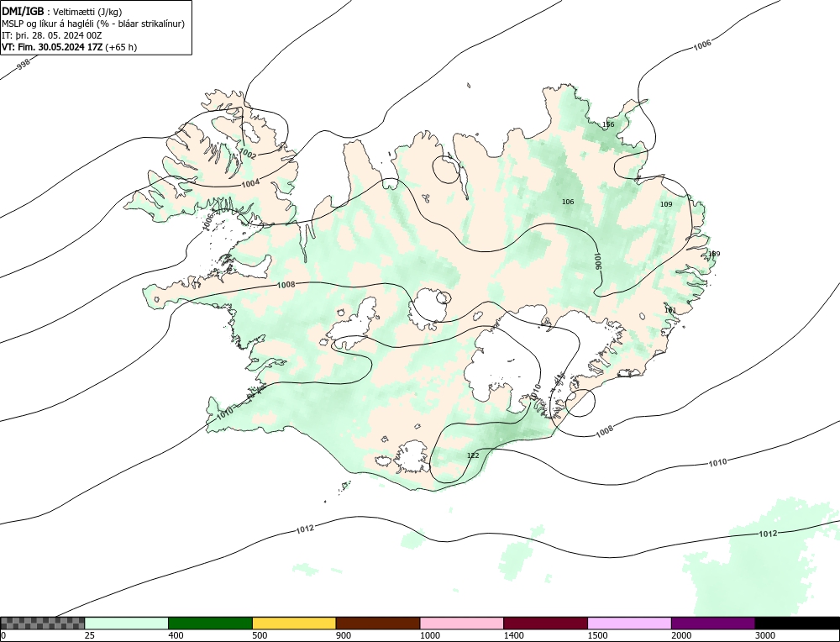840x642 pixels.
Task: Click the legend tick label 2000
Action: [x=681, y=635]
